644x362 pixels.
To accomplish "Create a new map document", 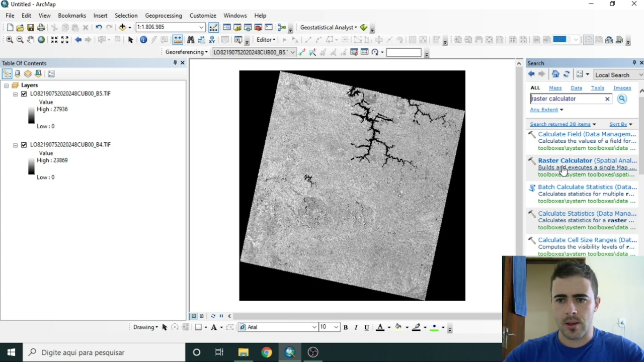I will click(x=10, y=27).
